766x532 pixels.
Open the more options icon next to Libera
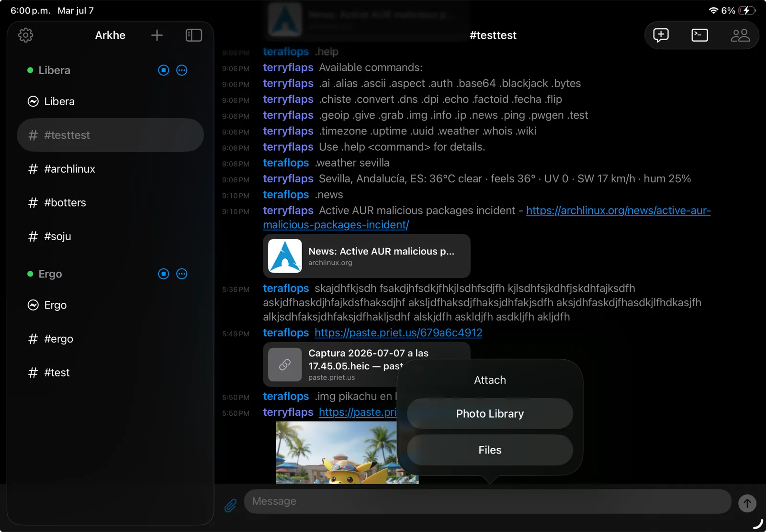click(x=182, y=70)
